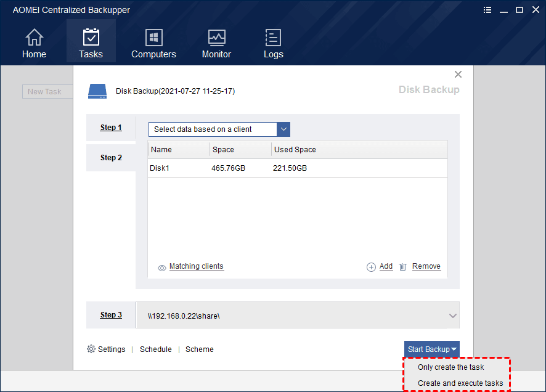Click the trash icon next to Remove
This screenshot has height=392, width=546.
coord(402,267)
